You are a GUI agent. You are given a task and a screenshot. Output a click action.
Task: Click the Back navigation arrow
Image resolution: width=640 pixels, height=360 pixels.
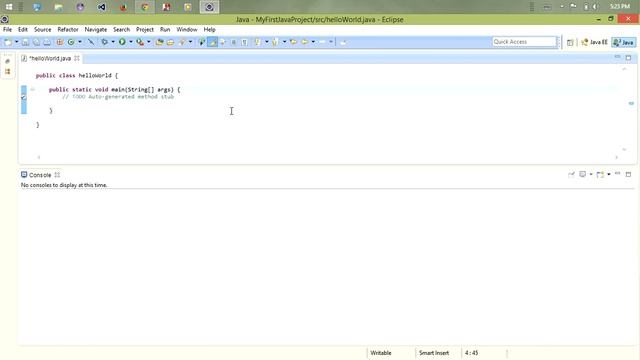(304, 42)
